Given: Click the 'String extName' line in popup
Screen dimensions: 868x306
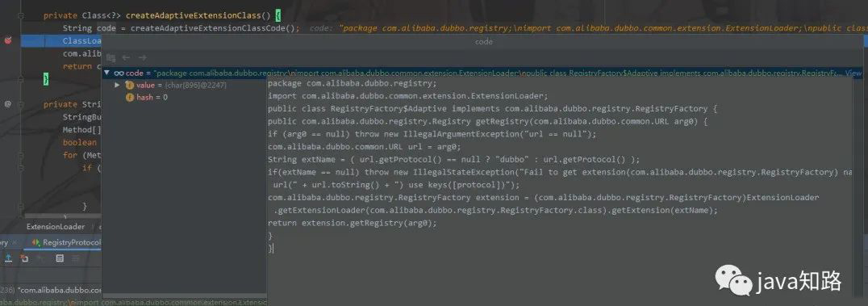Looking at the screenshot, I should 453,159.
